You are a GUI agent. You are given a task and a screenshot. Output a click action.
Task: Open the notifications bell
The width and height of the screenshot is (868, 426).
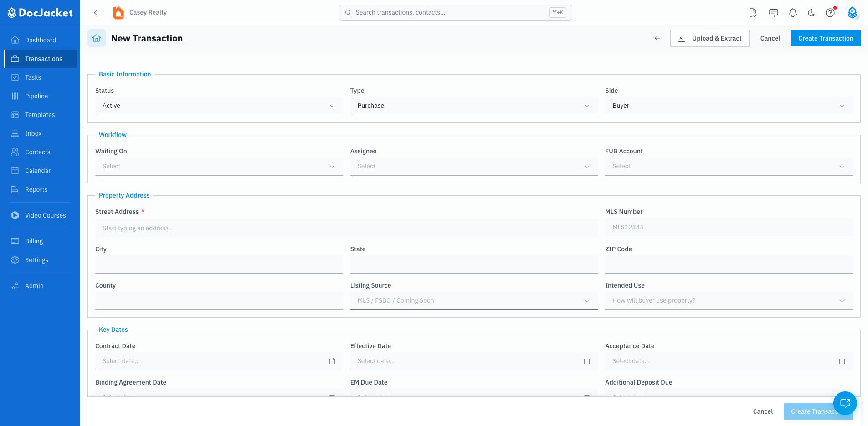(793, 13)
